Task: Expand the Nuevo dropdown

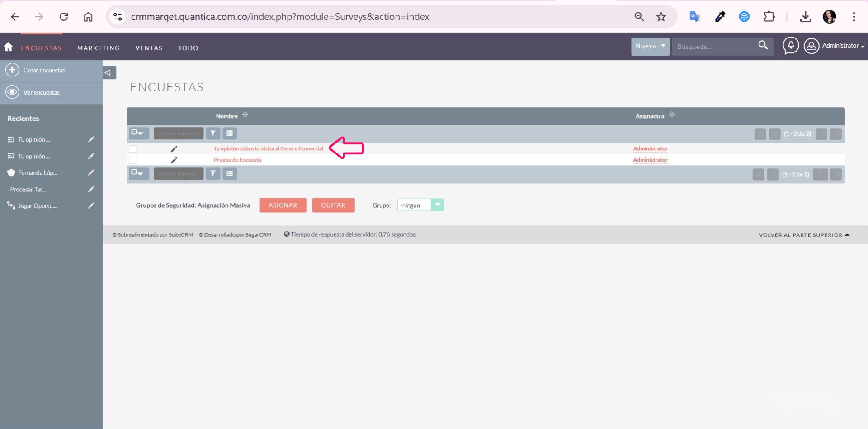Action: click(x=650, y=46)
